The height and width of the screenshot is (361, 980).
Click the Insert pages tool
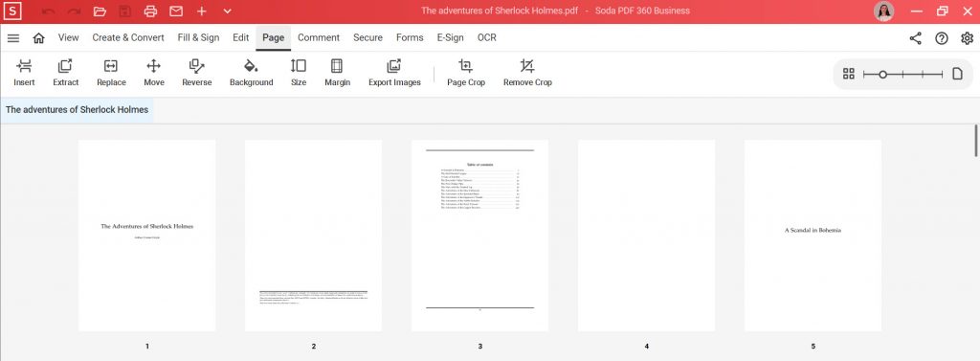24,73
